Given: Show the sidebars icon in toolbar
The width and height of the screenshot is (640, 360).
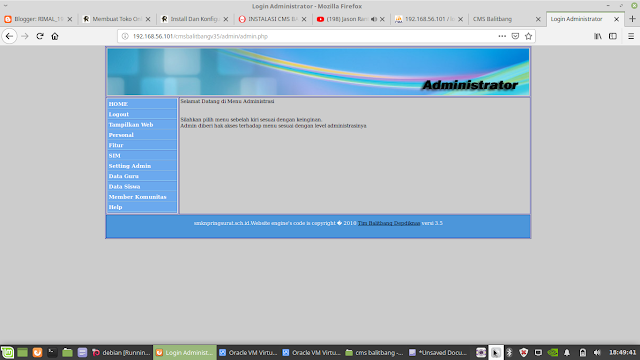Looking at the screenshot, I should pos(613,36).
